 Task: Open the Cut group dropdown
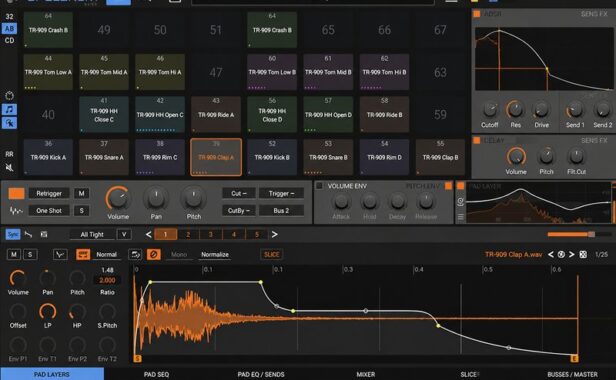tap(239, 193)
